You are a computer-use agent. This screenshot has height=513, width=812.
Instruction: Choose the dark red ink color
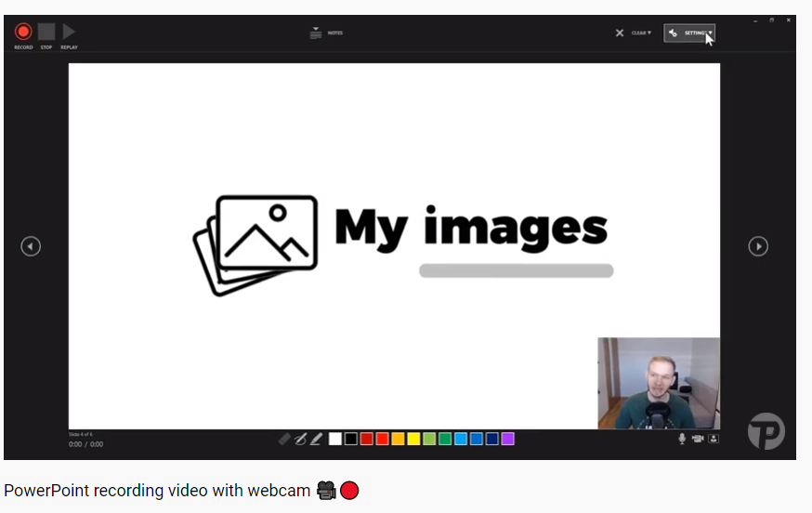tap(367, 439)
